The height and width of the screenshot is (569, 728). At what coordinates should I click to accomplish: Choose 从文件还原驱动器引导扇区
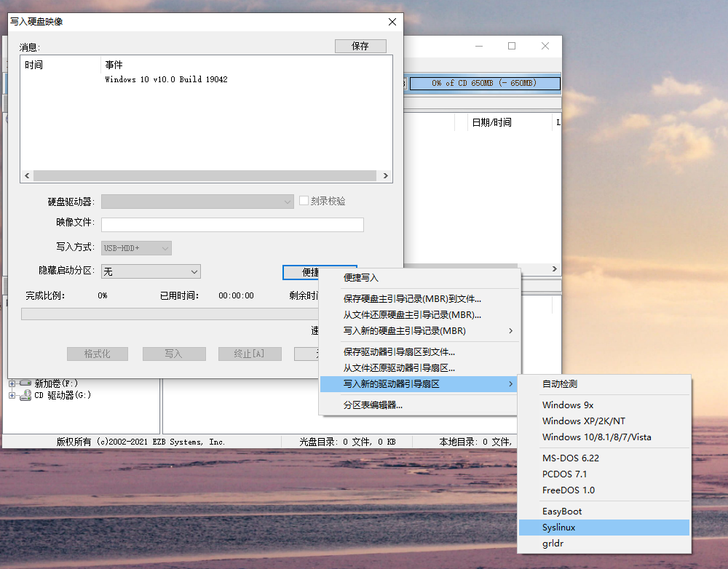(419, 368)
